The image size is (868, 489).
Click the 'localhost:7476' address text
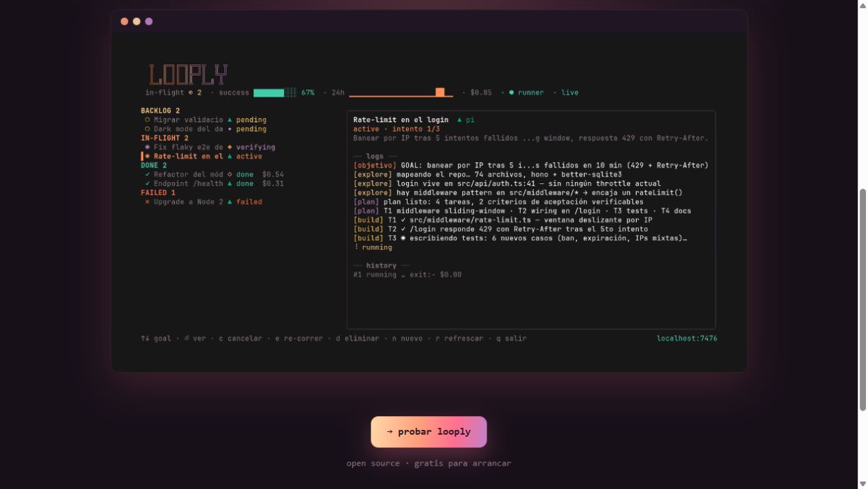[687, 339]
